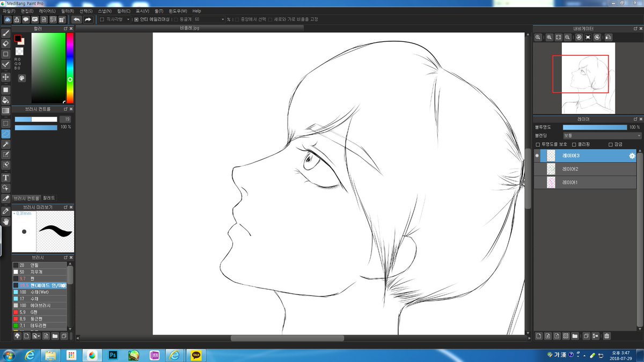The image size is (644, 362).
Task: Select the Bucket fill tool
Action: (6, 100)
